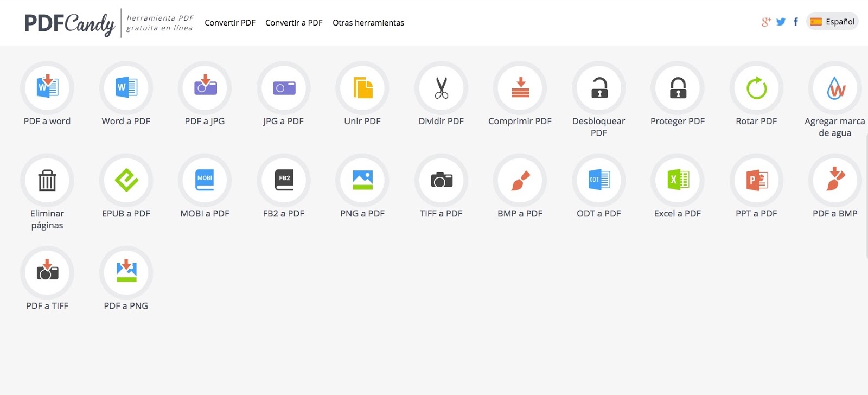Select the BMP a PDF brush icon
Viewport: 868px width, 395px height.
click(x=520, y=180)
